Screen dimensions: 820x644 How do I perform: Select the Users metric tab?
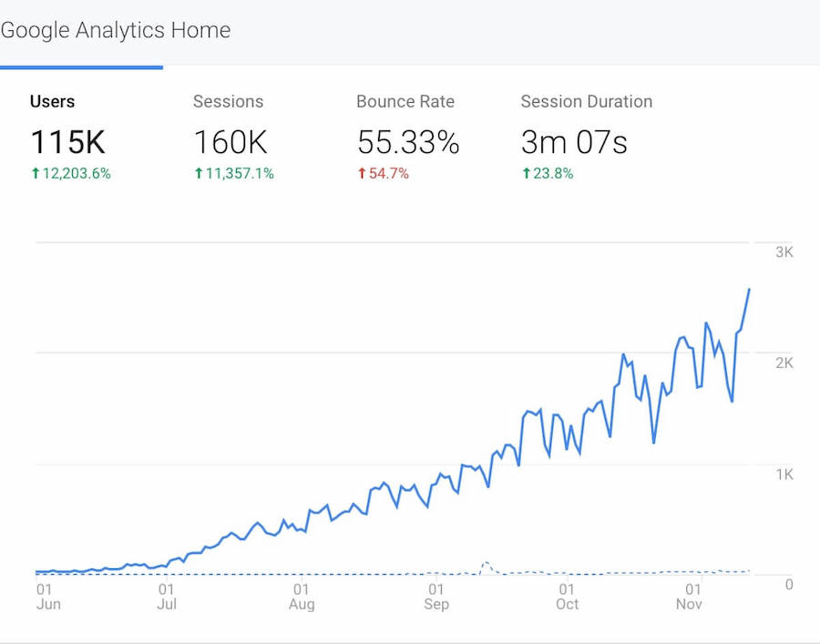(x=53, y=102)
